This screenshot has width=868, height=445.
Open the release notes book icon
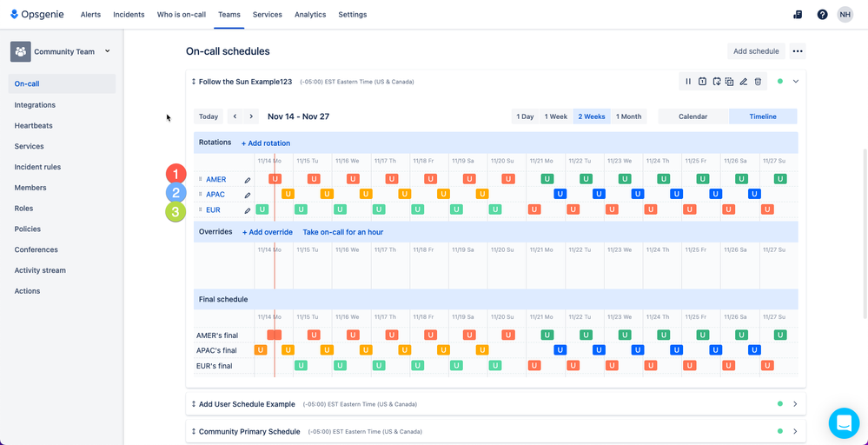pos(798,15)
